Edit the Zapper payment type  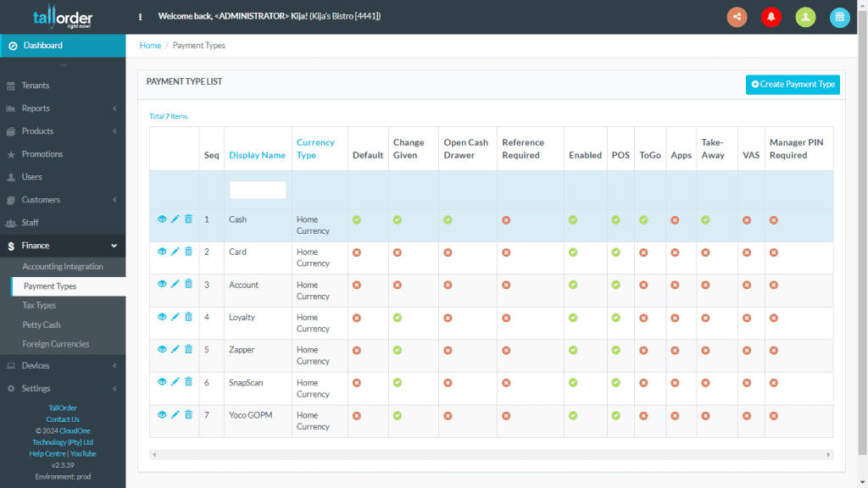click(x=175, y=349)
